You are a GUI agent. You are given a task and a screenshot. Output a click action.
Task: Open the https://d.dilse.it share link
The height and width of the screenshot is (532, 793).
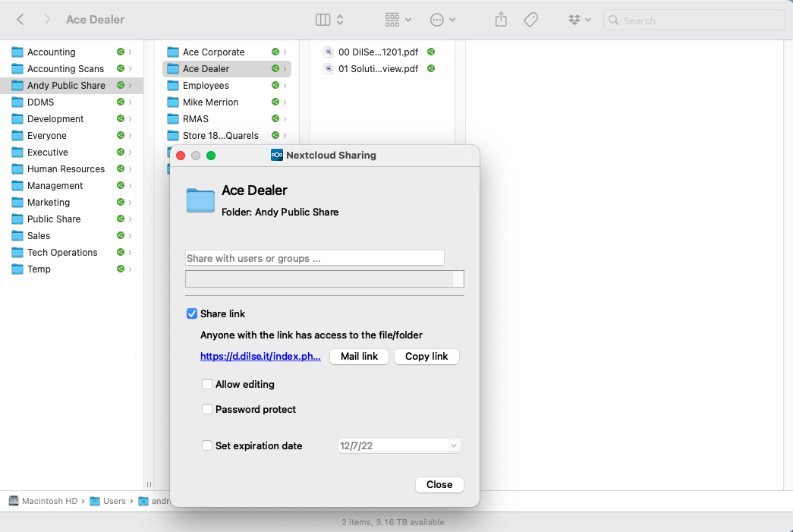(259, 356)
